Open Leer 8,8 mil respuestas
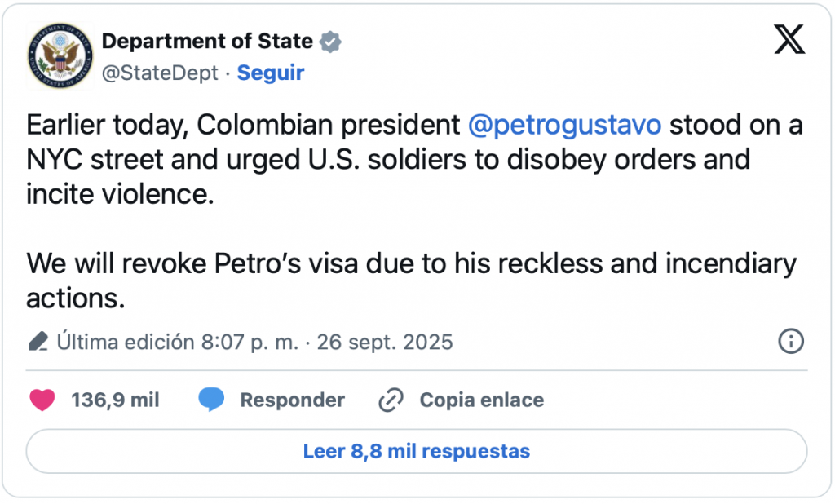Image resolution: width=835 pixels, height=504 pixels. (x=417, y=451)
